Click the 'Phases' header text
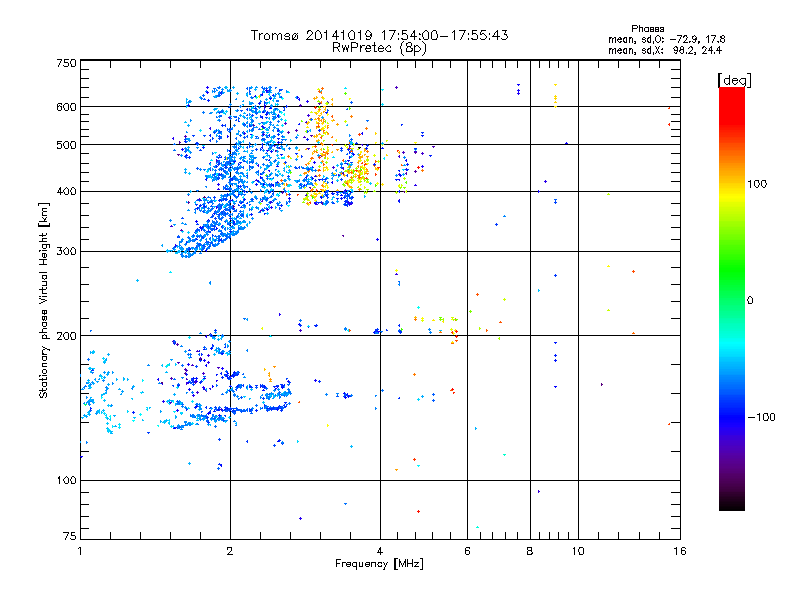 click(x=647, y=29)
